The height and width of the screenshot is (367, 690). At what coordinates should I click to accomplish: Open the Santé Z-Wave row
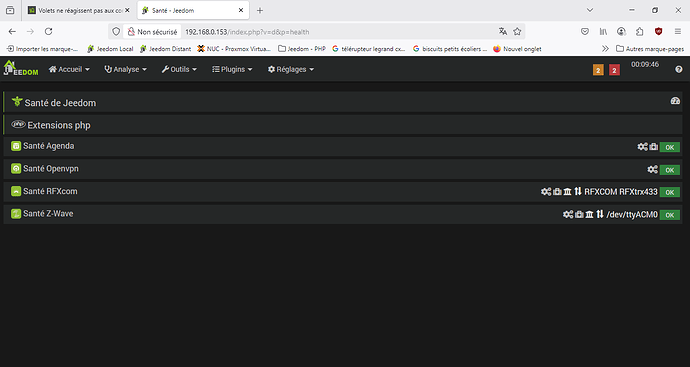[x=342, y=214]
